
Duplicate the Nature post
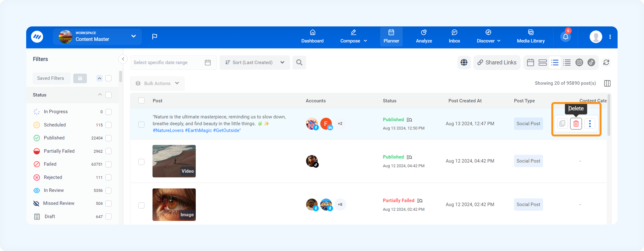[x=562, y=124]
